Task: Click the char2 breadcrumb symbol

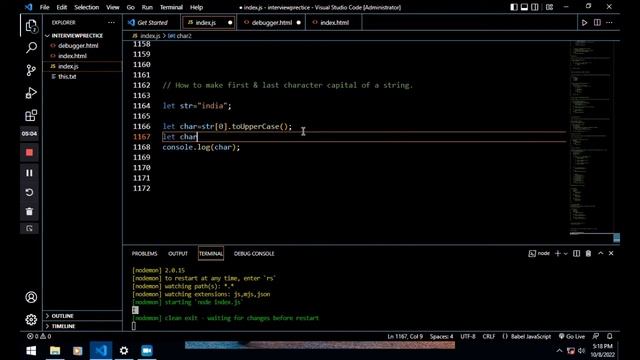Action: [x=180, y=36]
